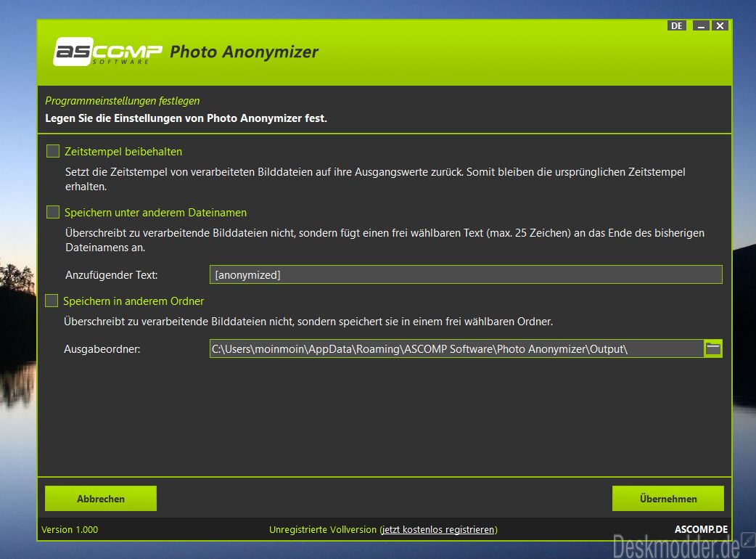This screenshot has width=756, height=559.
Task: Click Programmeinstellungen festlegen heading
Action: [123, 101]
